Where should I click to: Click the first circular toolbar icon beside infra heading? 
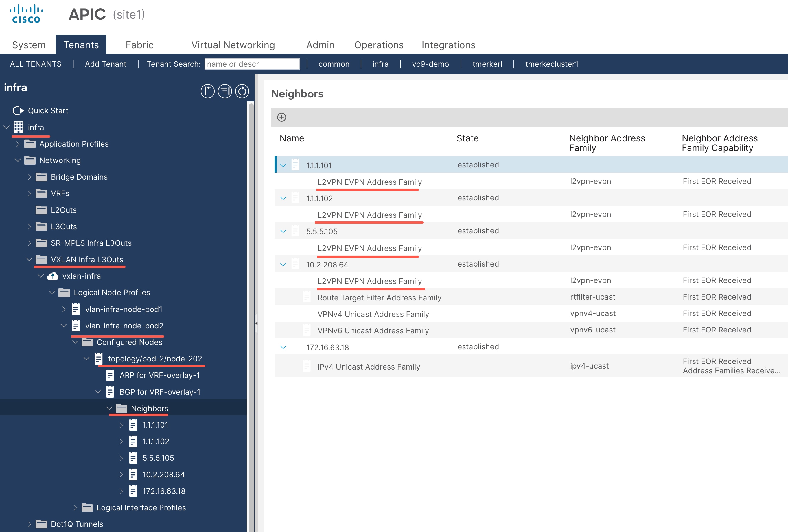207,91
